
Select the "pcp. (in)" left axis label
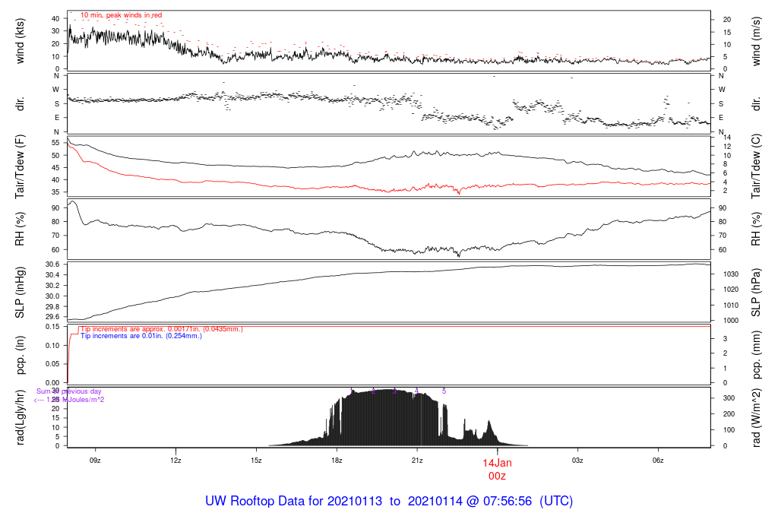coord(21,355)
